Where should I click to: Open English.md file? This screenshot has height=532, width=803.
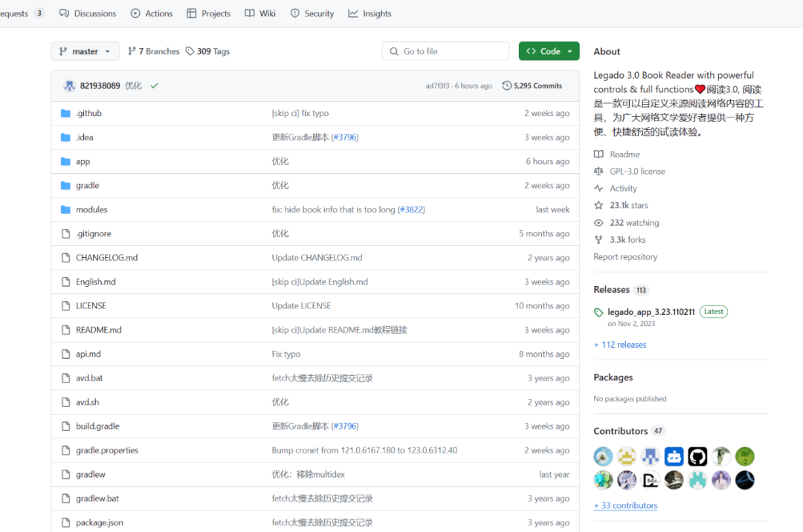(96, 282)
